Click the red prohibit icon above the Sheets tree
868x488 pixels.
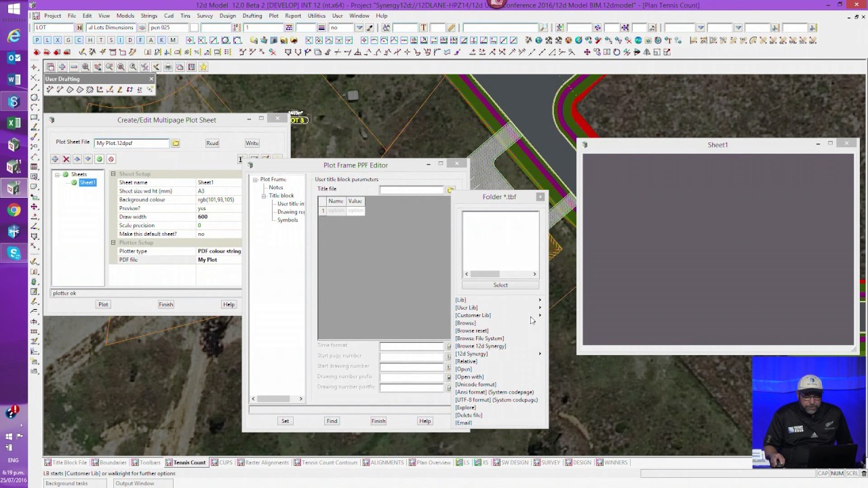[x=111, y=159]
